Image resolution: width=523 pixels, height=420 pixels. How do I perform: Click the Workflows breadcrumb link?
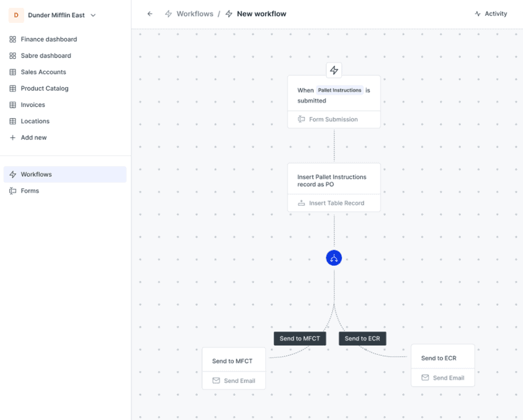[x=195, y=14]
